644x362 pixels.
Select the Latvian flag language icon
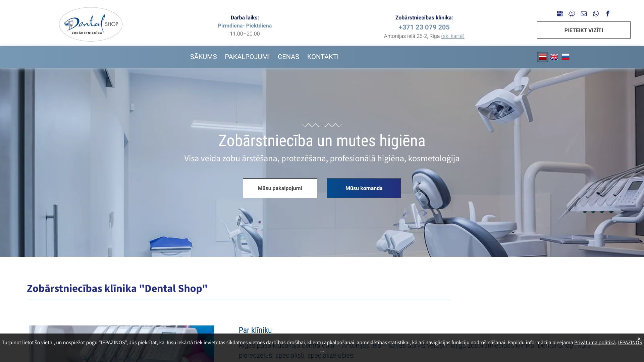point(543,57)
